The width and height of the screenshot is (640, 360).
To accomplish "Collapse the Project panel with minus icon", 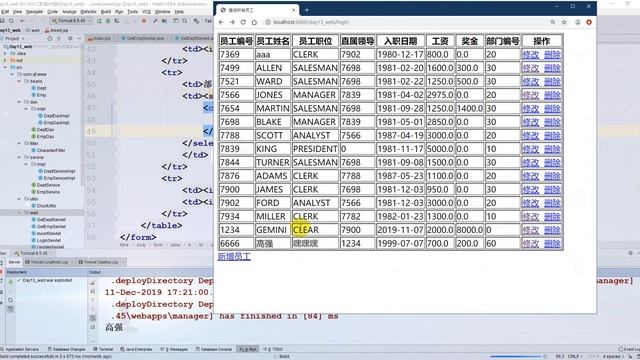I will pyautogui.click(x=80, y=38).
